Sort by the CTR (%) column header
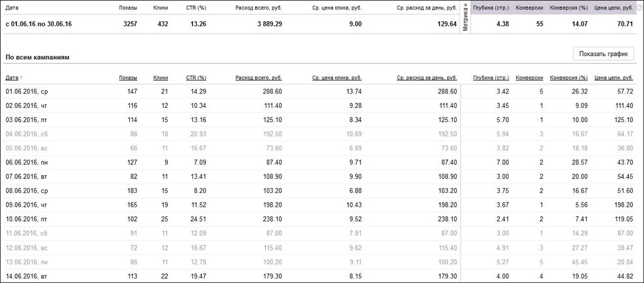Viewport: 644px width, 283px height. 196,78
